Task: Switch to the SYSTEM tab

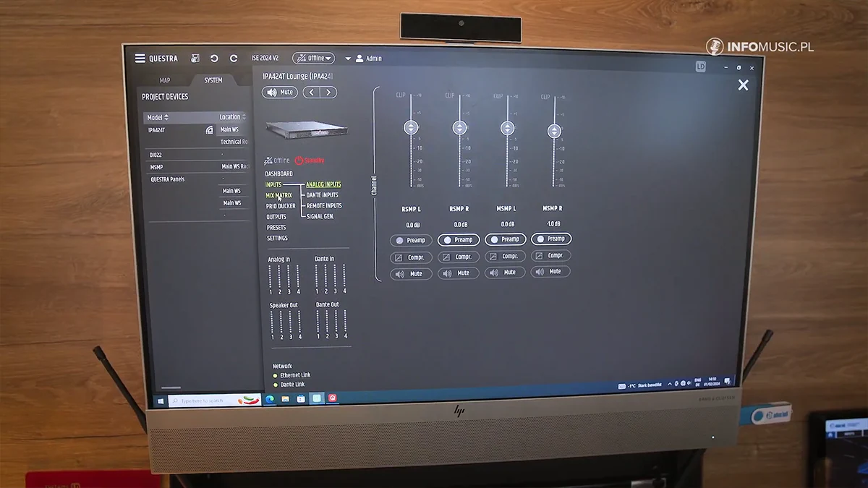Action: 213,80
